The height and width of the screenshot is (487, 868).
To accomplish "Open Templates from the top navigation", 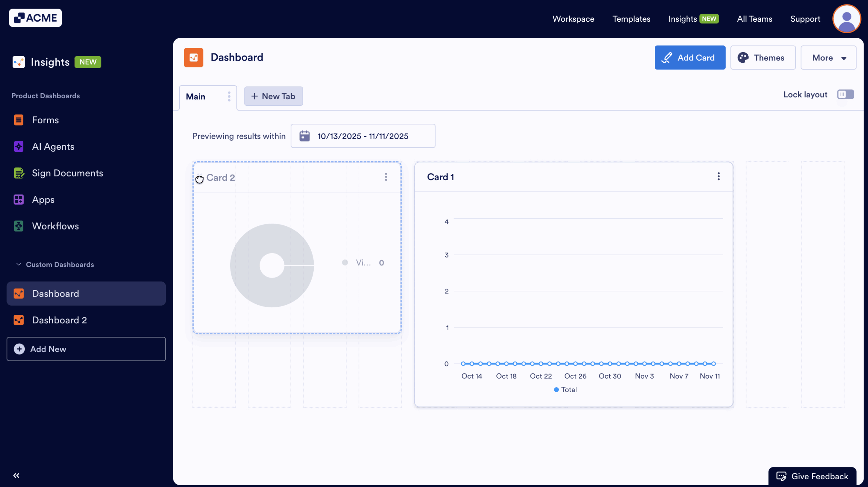I will pyautogui.click(x=631, y=19).
